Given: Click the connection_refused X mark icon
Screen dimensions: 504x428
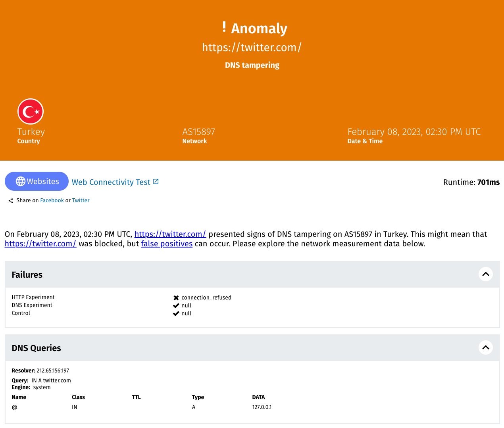Looking at the screenshot, I should pyautogui.click(x=176, y=297).
